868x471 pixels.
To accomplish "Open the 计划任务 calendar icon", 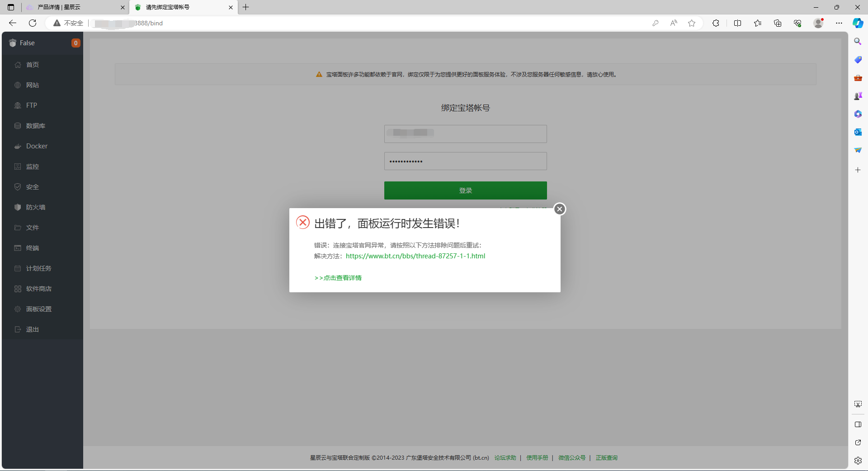I will [18, 268].
